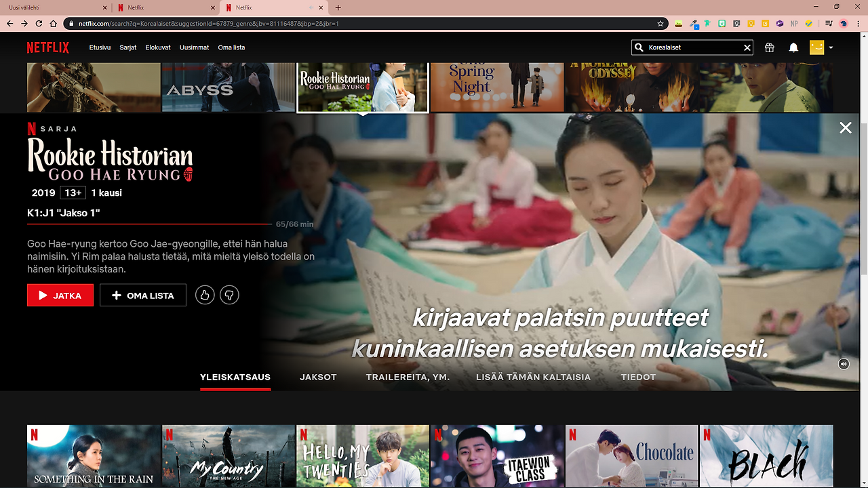
Task: Select the One Spring Night thumbnail
Action: 497,87
